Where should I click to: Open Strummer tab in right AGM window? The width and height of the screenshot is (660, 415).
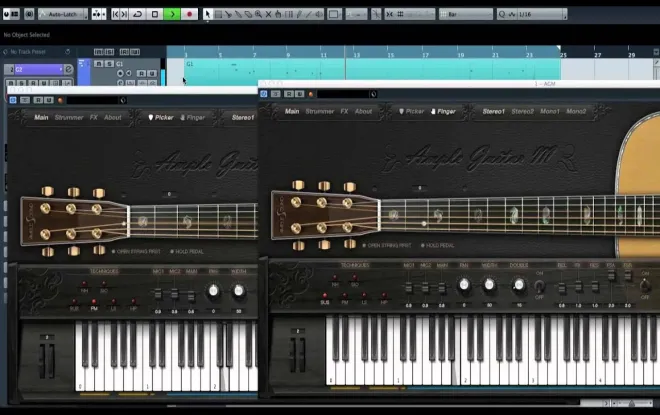point(320,112)
